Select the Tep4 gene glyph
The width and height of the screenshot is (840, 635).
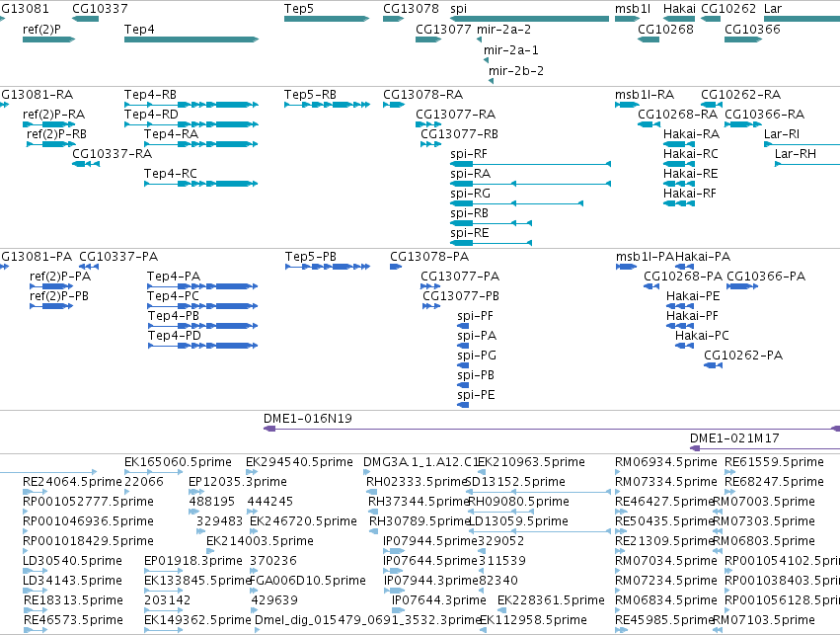(191, 40)
